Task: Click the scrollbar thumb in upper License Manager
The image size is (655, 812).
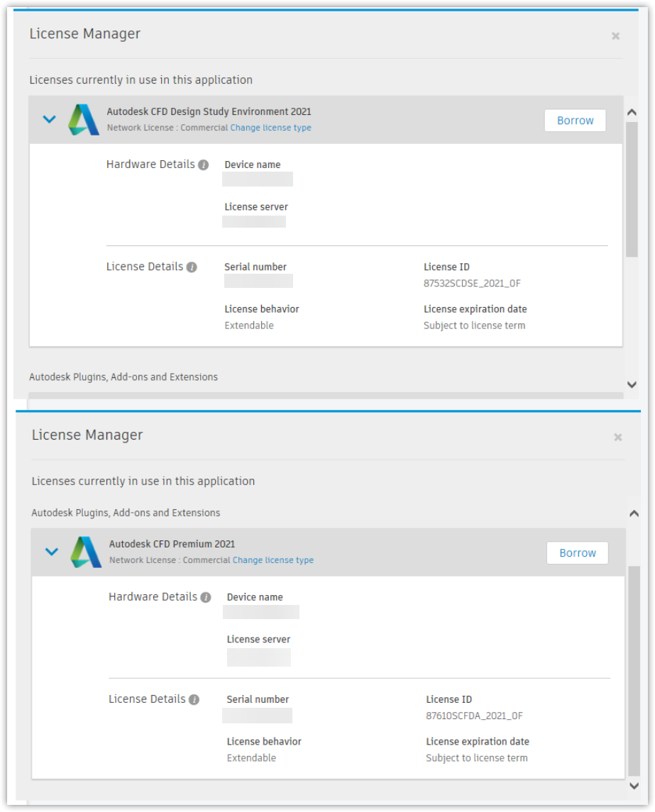Action: pyautogui.click(x=632, y=189)
